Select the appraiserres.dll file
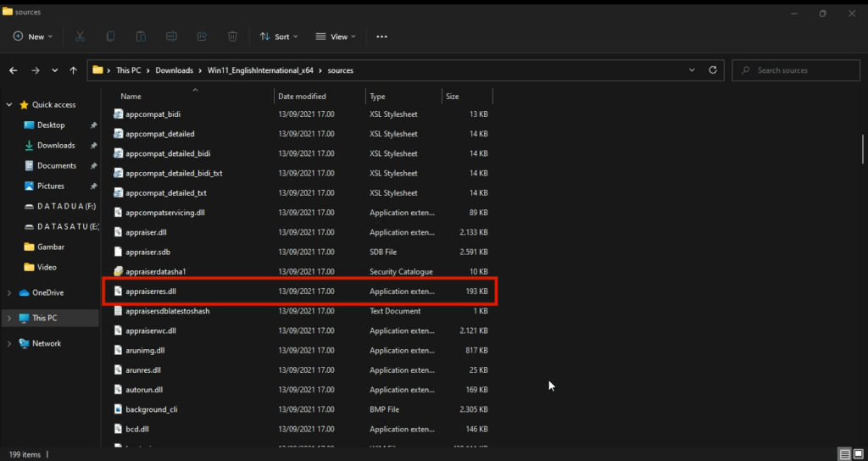 pyautogui.click(x=301, y=292)
